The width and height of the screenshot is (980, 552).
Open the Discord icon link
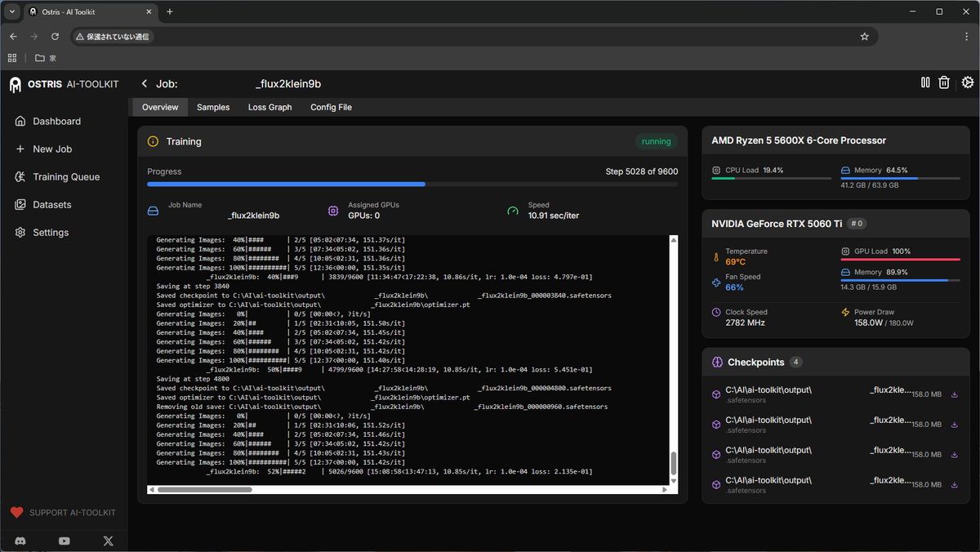click(x=20, y=541)
